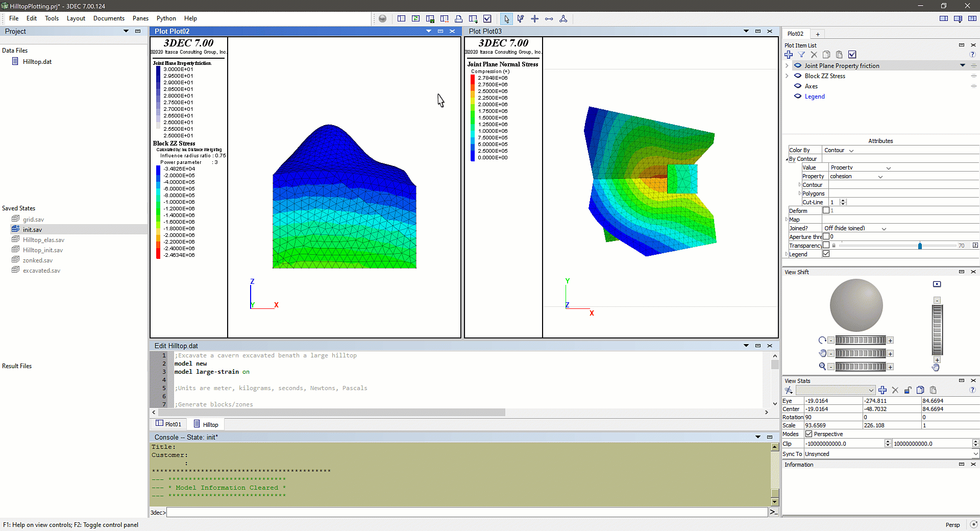Delete plot item with X icon
Viewport: 980px width, 531px height.
814,55
